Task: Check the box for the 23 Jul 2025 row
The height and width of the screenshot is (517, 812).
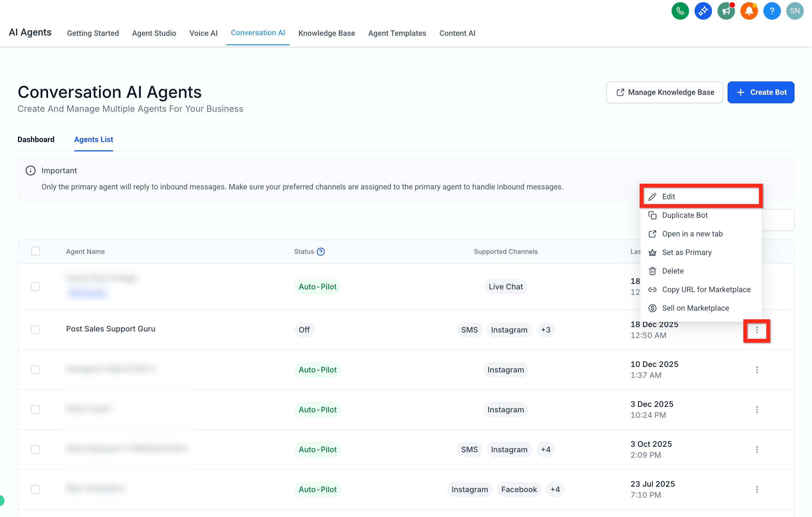Action: click(36, 489)
